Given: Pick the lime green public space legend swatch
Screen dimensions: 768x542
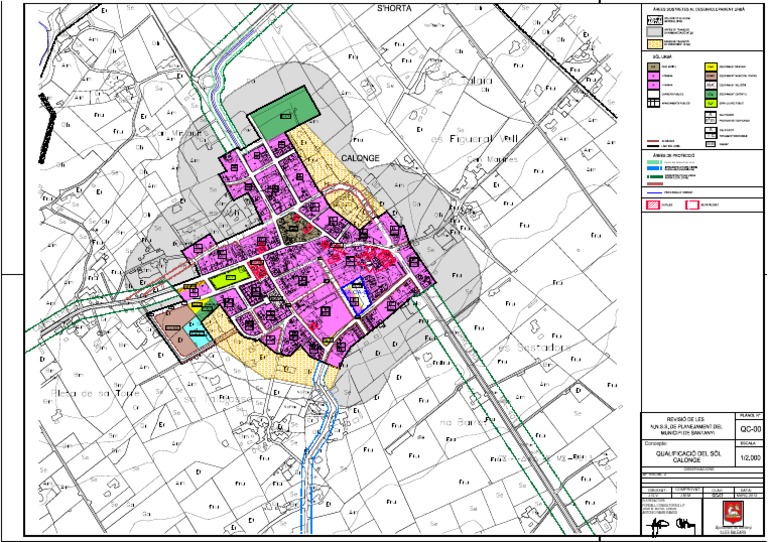Looking at the screenshot, I should click(x=711, y=103).
